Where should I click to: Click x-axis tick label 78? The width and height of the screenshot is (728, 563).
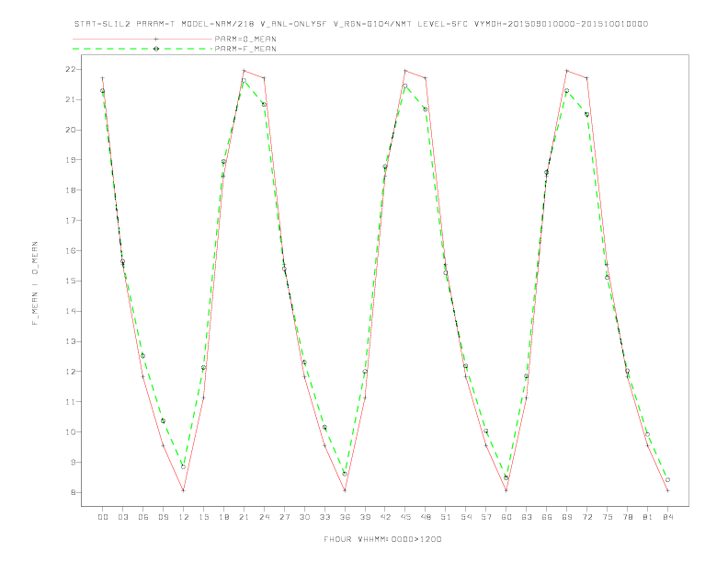pyautogui.click(x=627, y=517)
